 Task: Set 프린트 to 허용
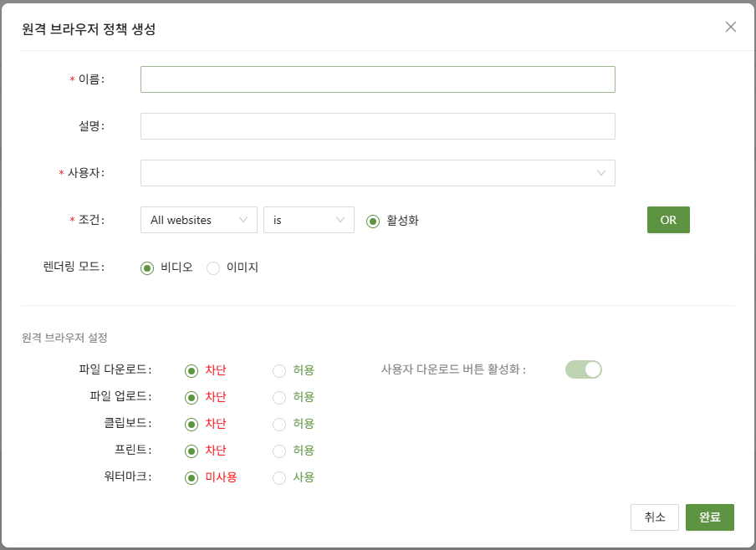pos(279,451)
